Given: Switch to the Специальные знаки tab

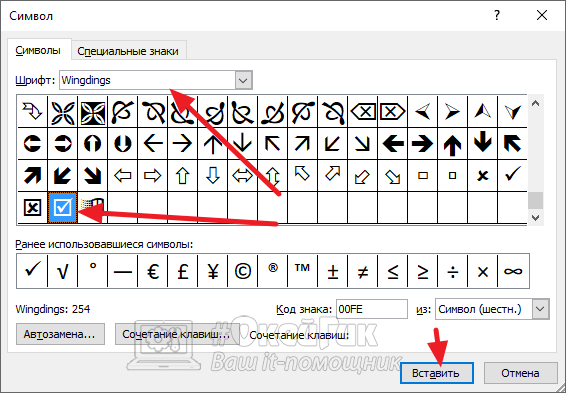Looking at the screenshot, I should pyautogui.click(x=128, y=51).
